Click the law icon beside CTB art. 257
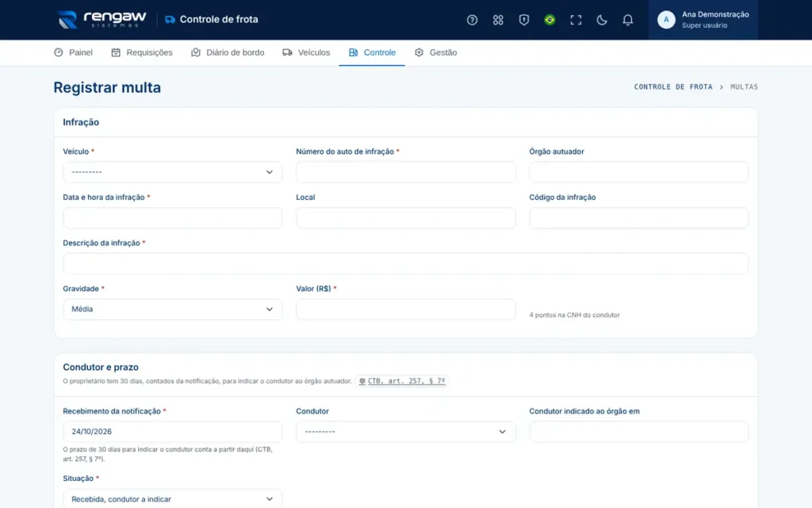This screenshot has height=508, width=812. tap(362, 381)
